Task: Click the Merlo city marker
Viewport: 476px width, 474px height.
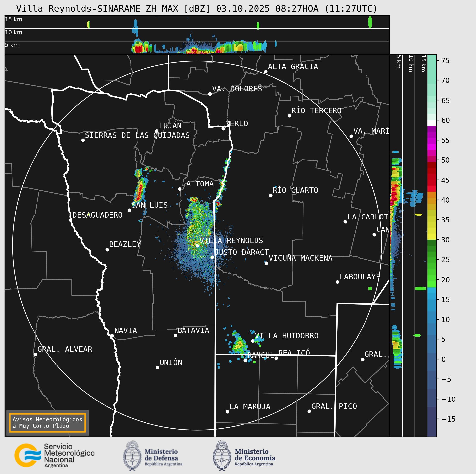Action: click(x=223, y=129)
